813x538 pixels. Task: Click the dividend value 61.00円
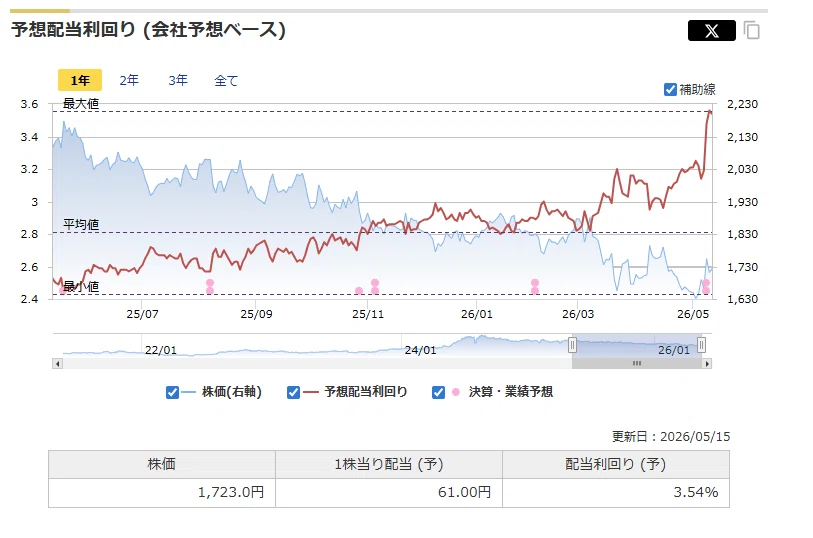pos(465,492)
